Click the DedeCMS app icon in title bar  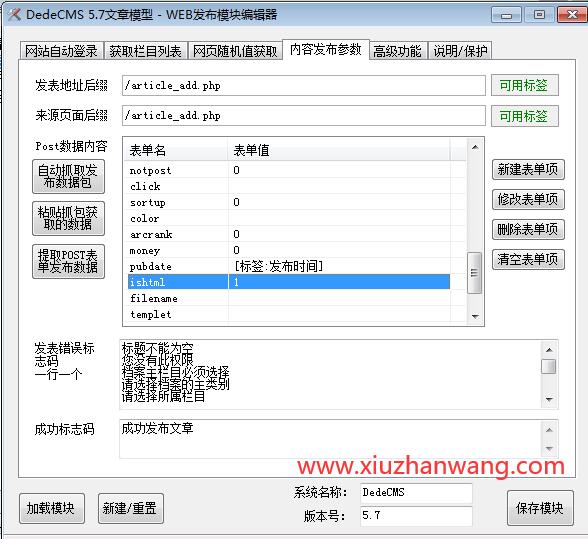[x=14, y=15]
